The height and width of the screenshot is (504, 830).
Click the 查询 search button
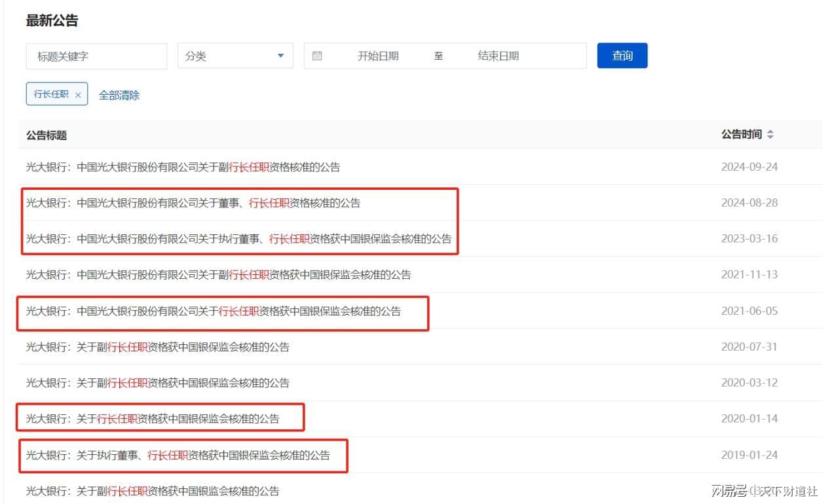pyautogui.click(x=622, y=56)
